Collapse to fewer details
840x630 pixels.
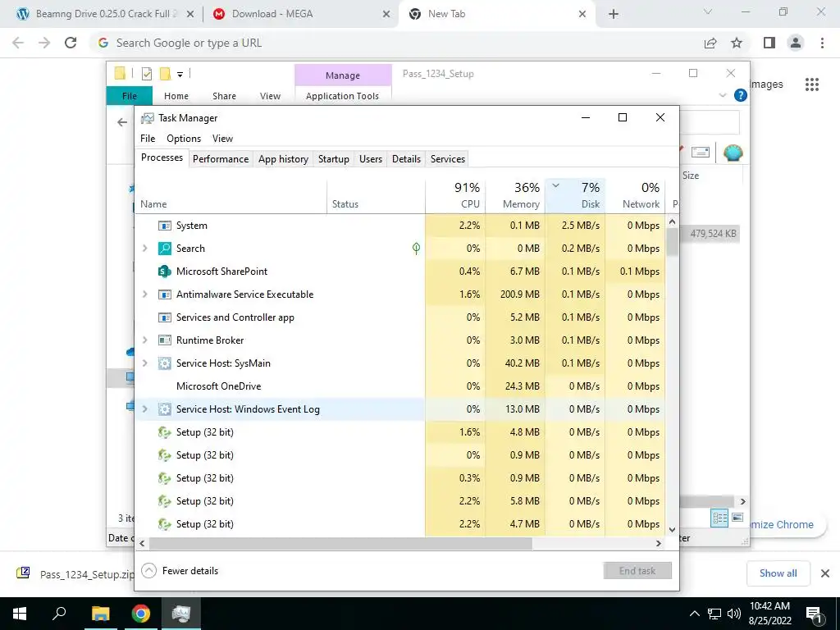coord(180,571)
